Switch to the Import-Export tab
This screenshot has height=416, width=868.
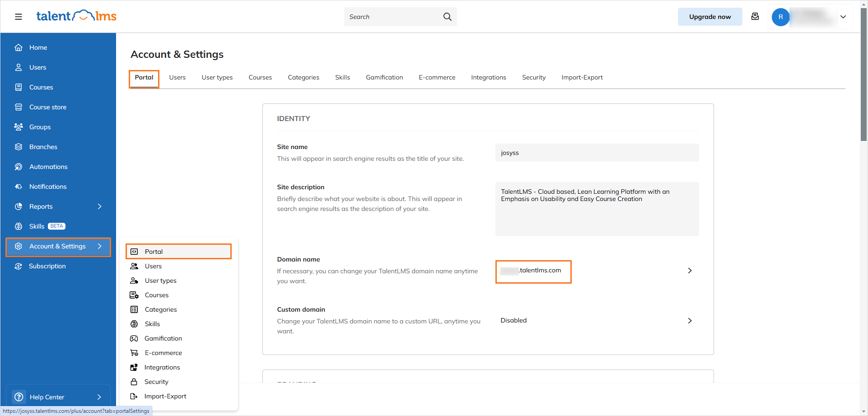tap(582, 78)
